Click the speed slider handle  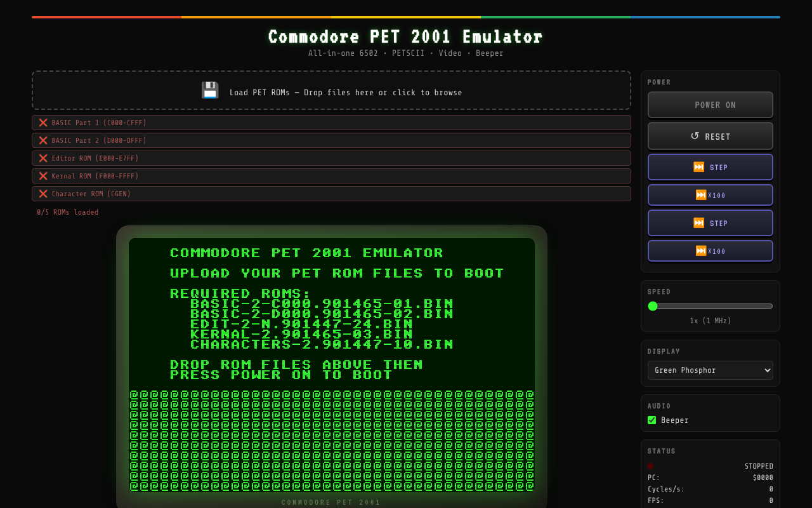click(653, 306)
